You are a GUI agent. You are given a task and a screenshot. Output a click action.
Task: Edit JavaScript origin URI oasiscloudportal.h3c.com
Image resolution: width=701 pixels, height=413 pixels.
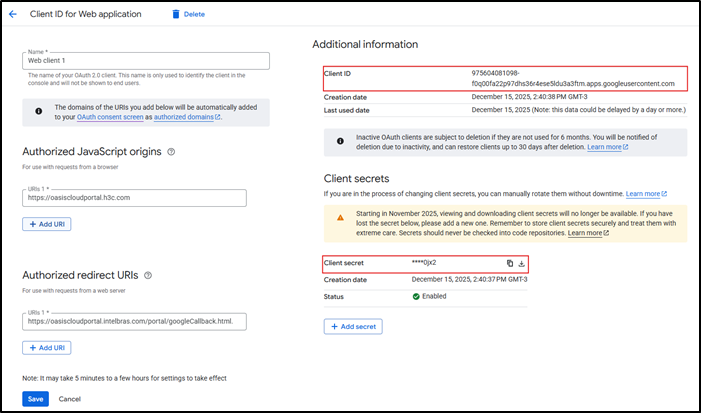(x=134, y=198)
